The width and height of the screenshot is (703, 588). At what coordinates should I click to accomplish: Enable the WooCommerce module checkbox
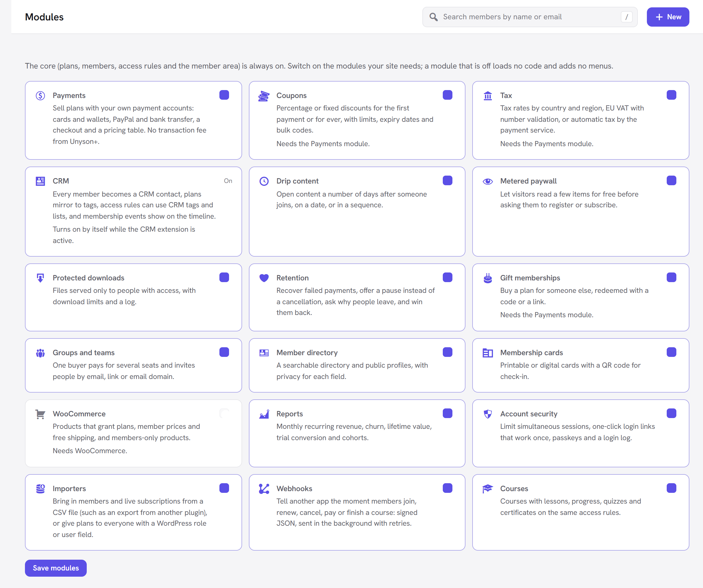(224, 414)
